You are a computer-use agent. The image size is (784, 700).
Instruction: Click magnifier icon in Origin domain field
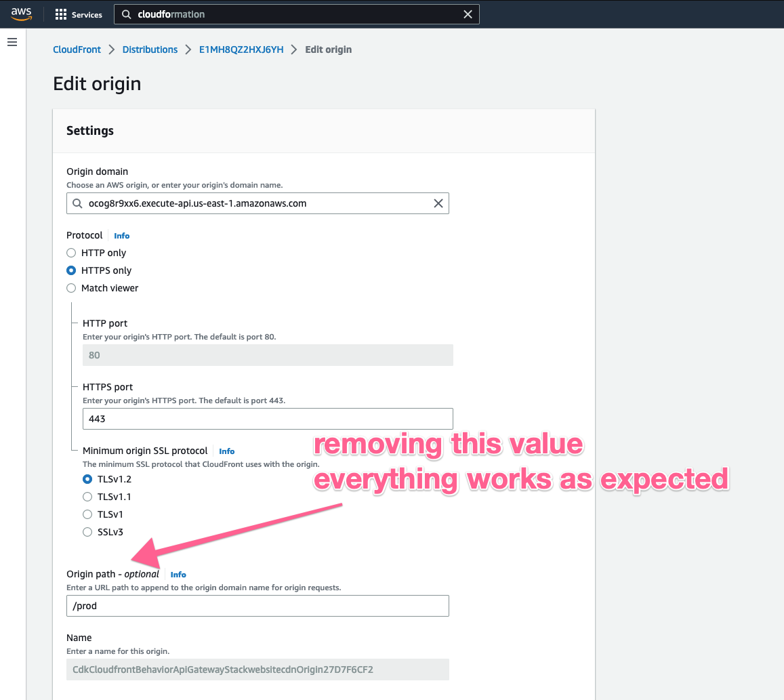coord(77,203)
